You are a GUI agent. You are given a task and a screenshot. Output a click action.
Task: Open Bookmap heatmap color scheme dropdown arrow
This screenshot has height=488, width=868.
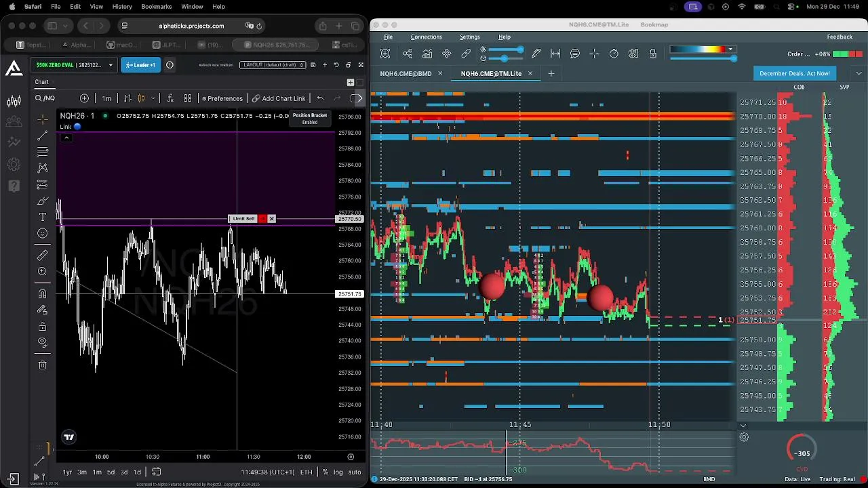pyautogui.click(x=730, y=49)
